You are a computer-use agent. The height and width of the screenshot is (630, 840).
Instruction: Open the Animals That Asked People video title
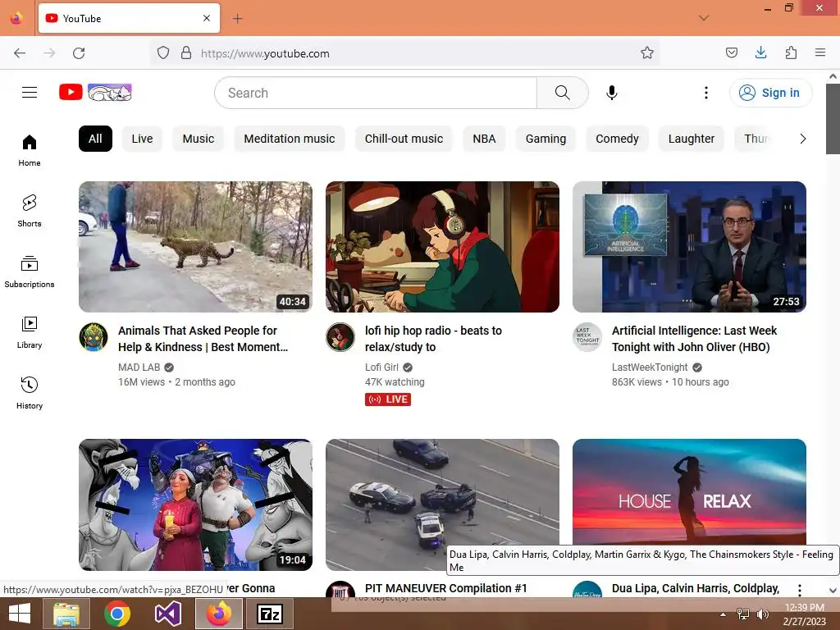tap(203, 339)
